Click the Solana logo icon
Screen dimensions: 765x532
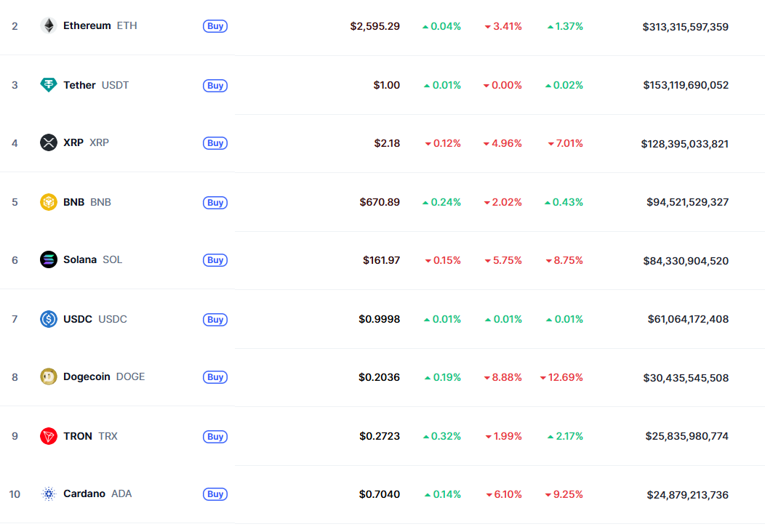click(49, 259)
